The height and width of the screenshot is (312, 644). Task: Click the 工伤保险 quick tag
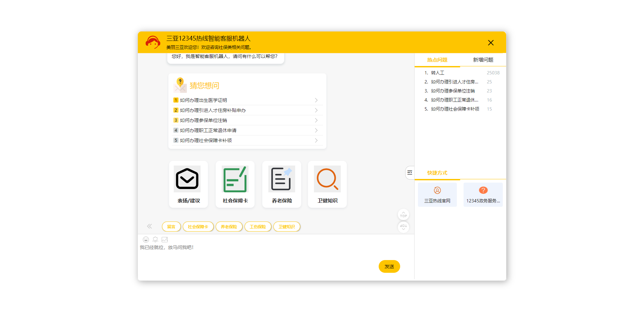tap(258, 227)
